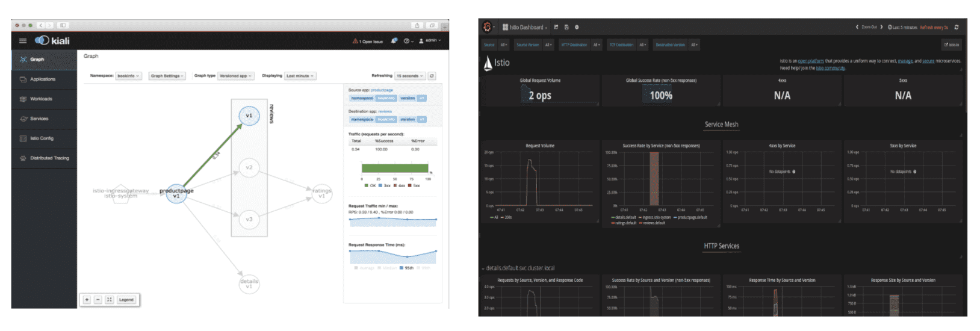Open the TCP Destination All filter dropdown
This screenshot has height=331, width=980.
(x=643, y=45)
